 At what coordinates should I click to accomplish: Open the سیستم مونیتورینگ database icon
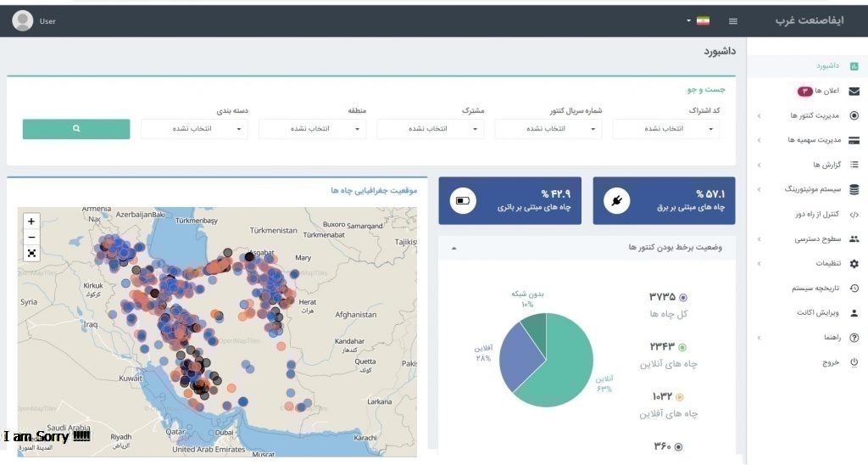click(854, 189)
